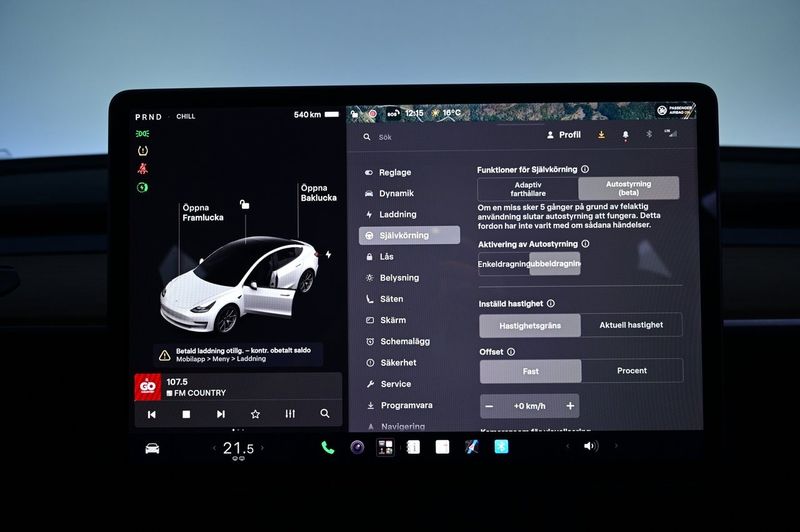Tap the passenger airbag indicator
This screenshot has height=532, width=800.
[x=675, y=110]
